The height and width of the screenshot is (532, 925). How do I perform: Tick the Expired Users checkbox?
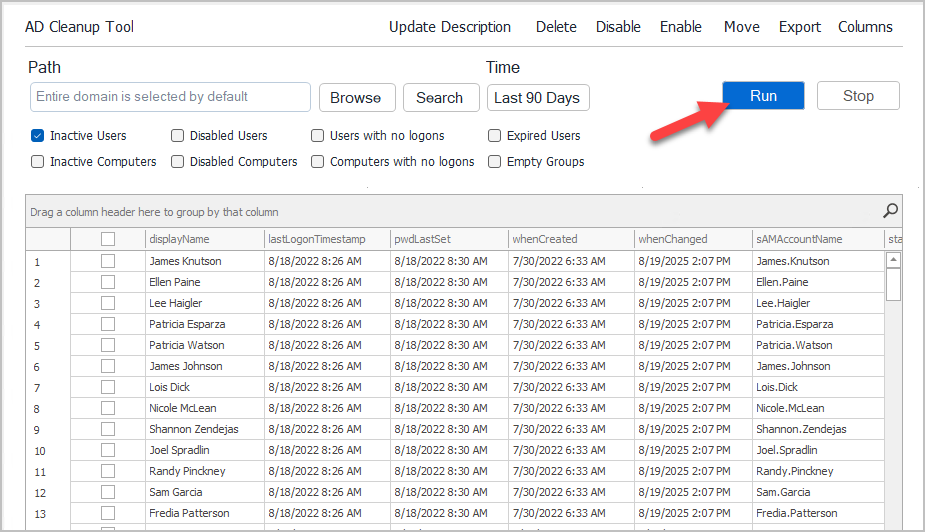pyautogui.click(x=494, y=136)
